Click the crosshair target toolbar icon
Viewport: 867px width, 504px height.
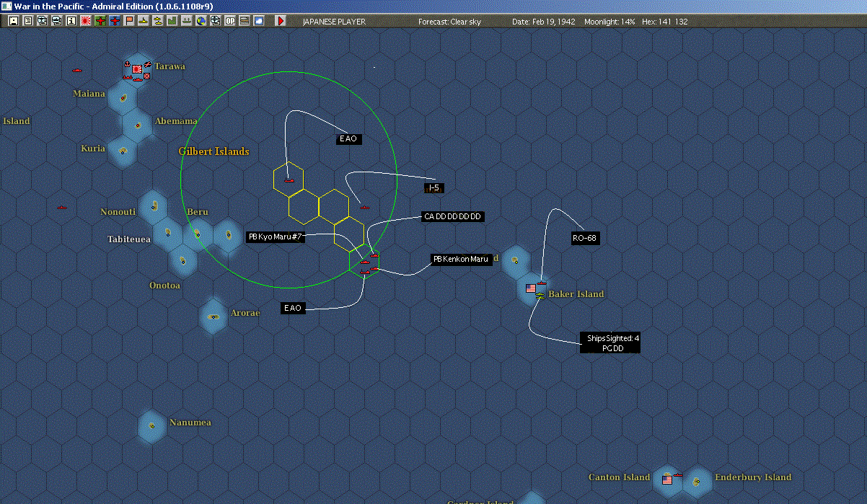[215, 21]
